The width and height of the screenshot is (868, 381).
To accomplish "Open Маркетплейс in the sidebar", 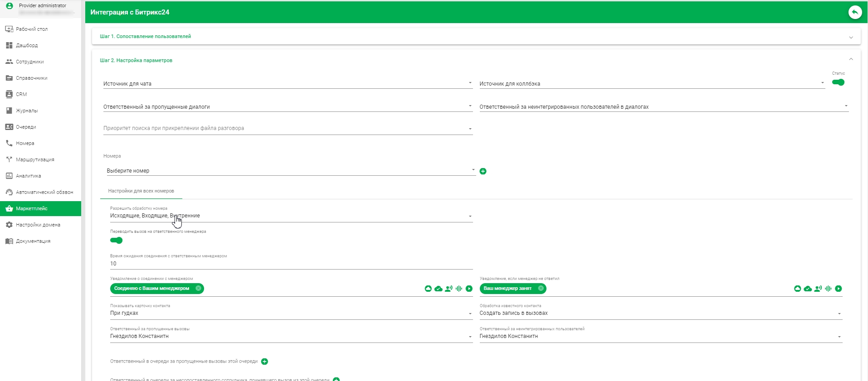I will [40, 208].
